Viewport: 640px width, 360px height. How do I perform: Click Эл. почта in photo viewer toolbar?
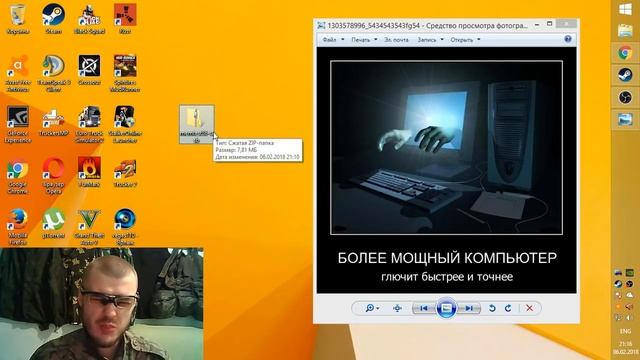[396, 40]
